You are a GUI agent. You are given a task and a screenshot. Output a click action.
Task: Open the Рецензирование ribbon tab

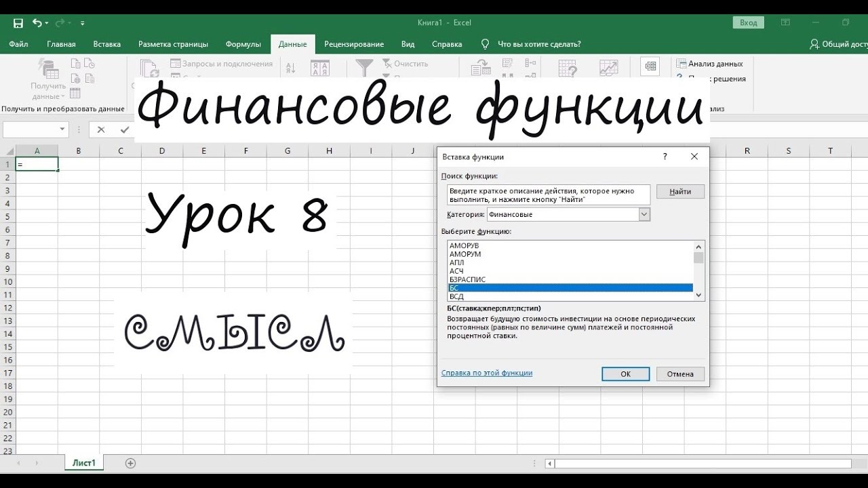coord(354,44)
